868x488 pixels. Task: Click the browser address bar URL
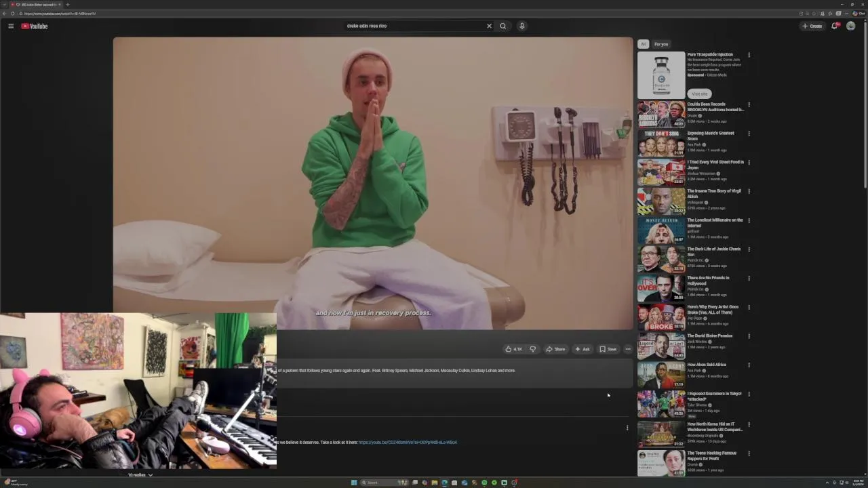[60, 14]
